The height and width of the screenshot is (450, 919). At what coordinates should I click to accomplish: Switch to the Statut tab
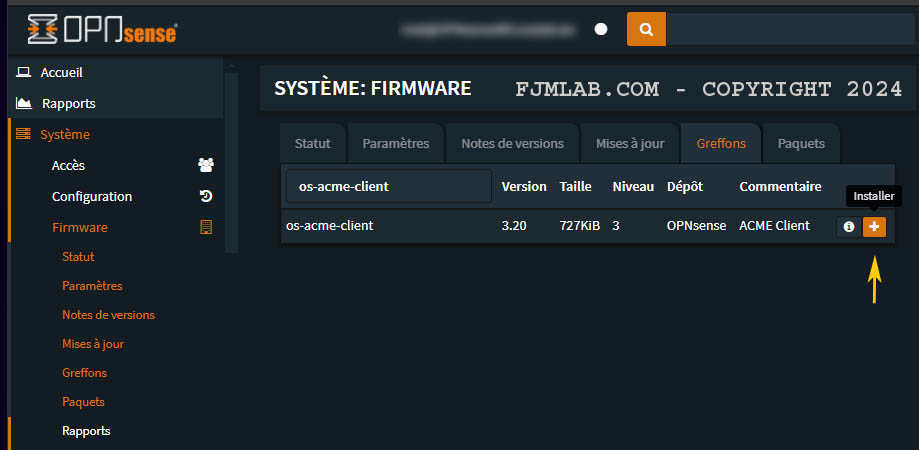coord(313,143)
